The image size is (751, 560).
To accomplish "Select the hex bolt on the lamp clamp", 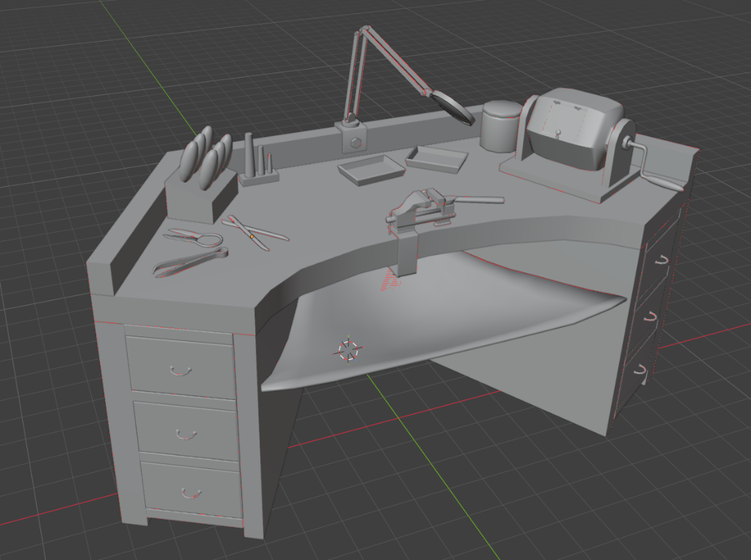I will pos(354,142).
